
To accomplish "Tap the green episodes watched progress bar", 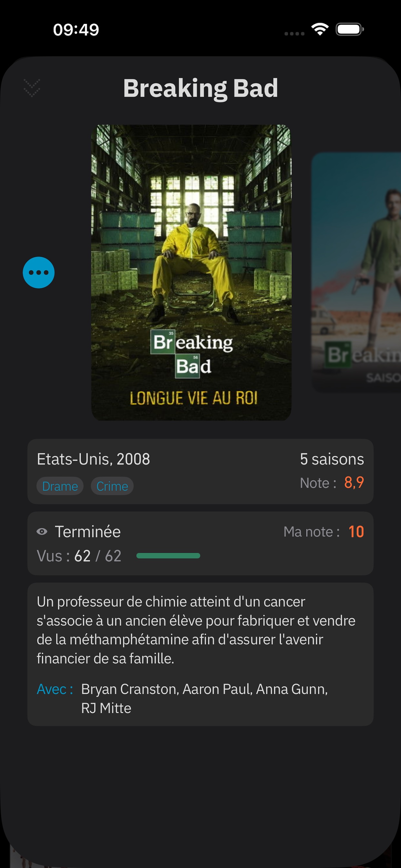I will 168,556.
